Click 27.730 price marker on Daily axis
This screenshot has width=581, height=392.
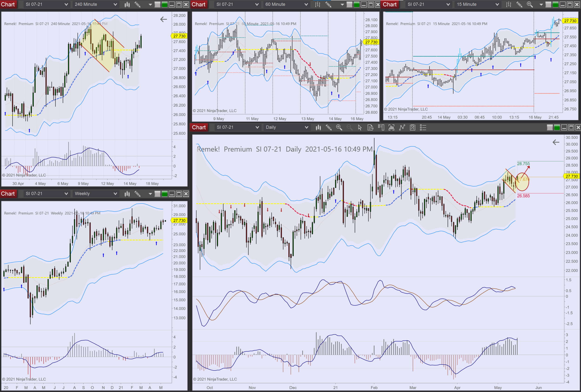[x=572, y=176]
